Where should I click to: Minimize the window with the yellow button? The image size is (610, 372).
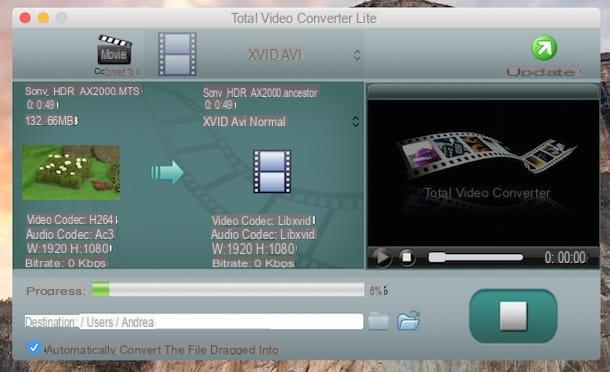pos(43,18)
